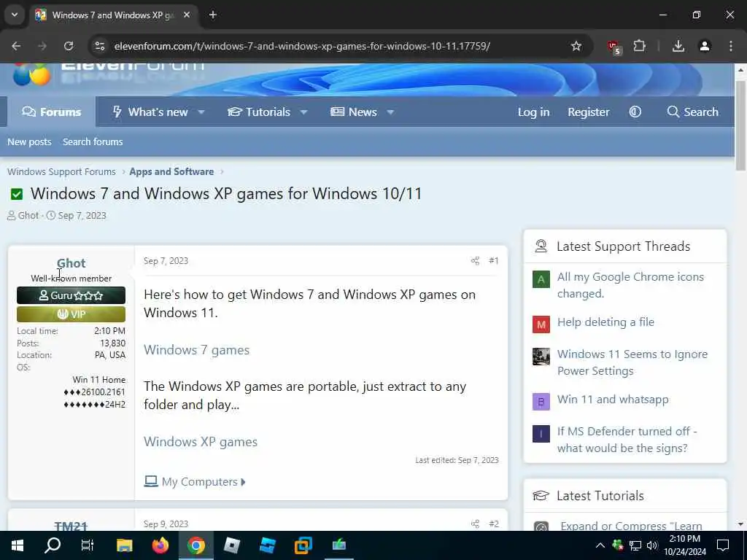Screen dimensions: 747x560
Task: Open thread 'All my Google Chrome icons changed.'
Action: pos(630,285)
